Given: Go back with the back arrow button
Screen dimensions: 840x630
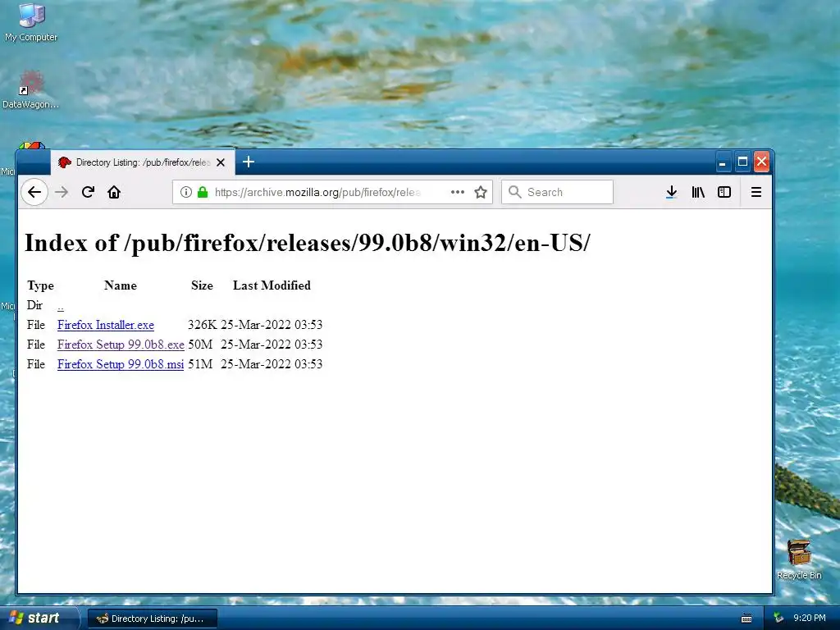Looking at the screenshot, I should click(34, 192).
